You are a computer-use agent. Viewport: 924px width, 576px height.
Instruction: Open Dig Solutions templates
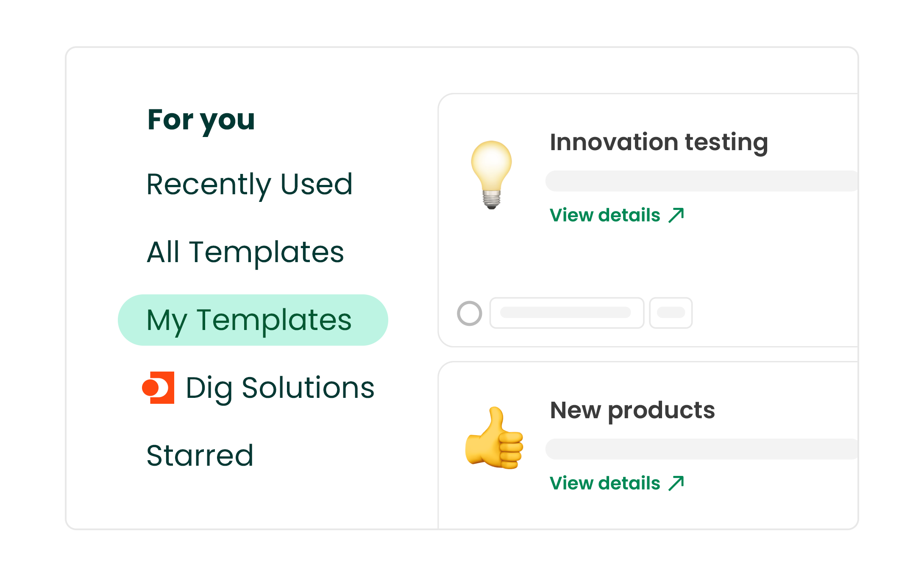pyautogui.click(x=280, y=388)
